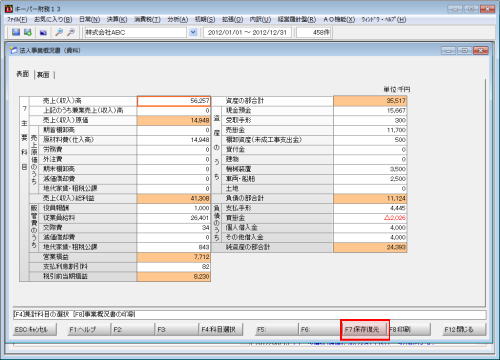This screenshot has width=500, height=360.
Task: Click the 法人事業概況書 window title icon
Action: click(13, 50)
